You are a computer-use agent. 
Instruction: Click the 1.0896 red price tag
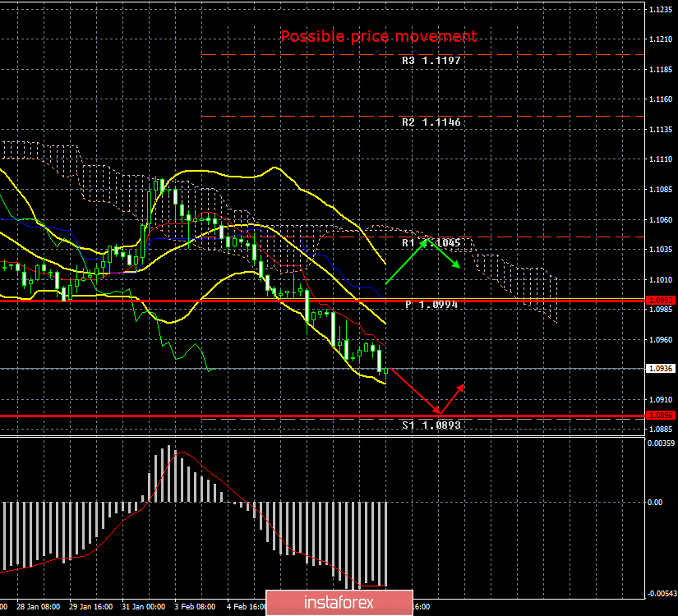click(x=662, y=416)
